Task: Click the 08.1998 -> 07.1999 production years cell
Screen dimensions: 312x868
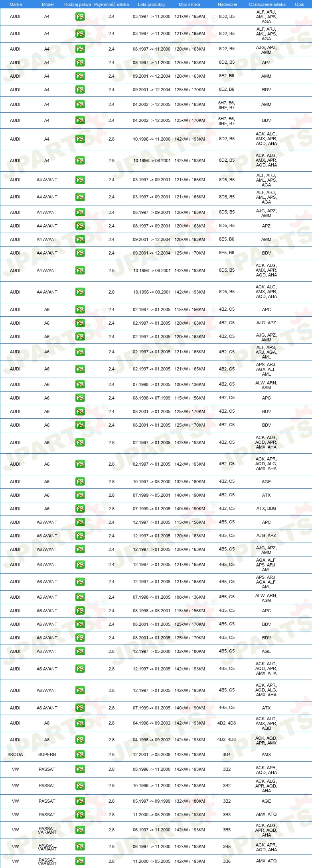Action: (x=152, y=398)
